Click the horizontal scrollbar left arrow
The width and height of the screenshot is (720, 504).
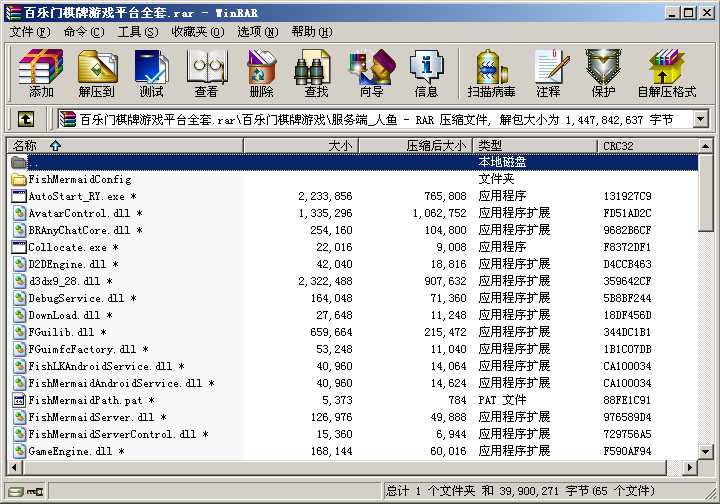pos(15,468)
